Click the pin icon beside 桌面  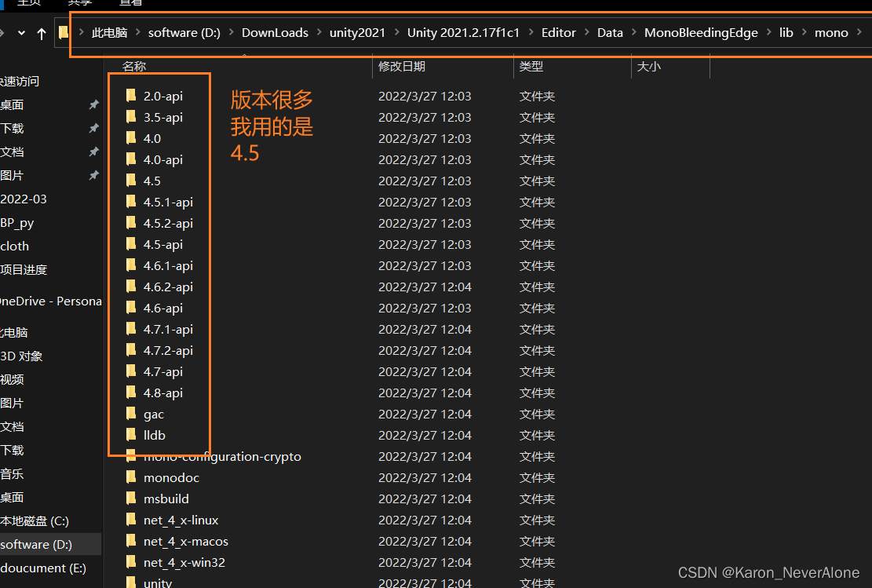point(93,104)
